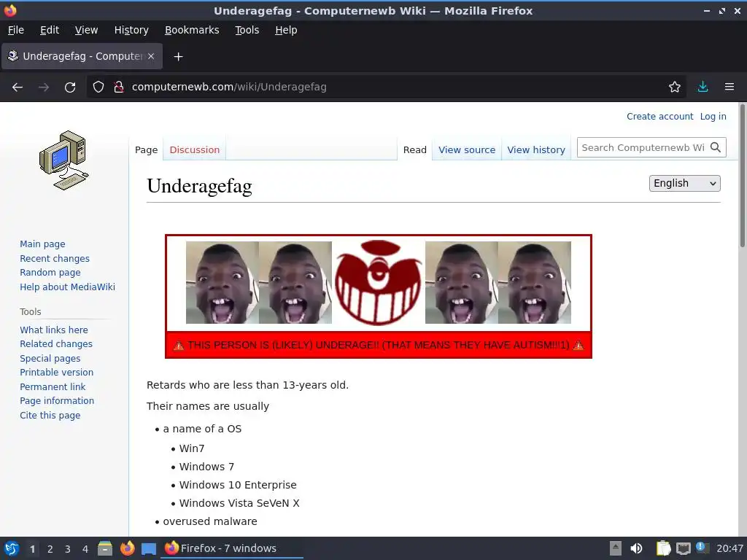Switch to workspace 4
The image size is (747, 560).
point(85,549)
